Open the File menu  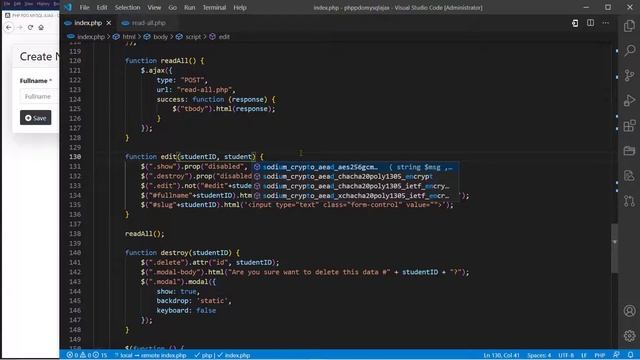point(84,7)
